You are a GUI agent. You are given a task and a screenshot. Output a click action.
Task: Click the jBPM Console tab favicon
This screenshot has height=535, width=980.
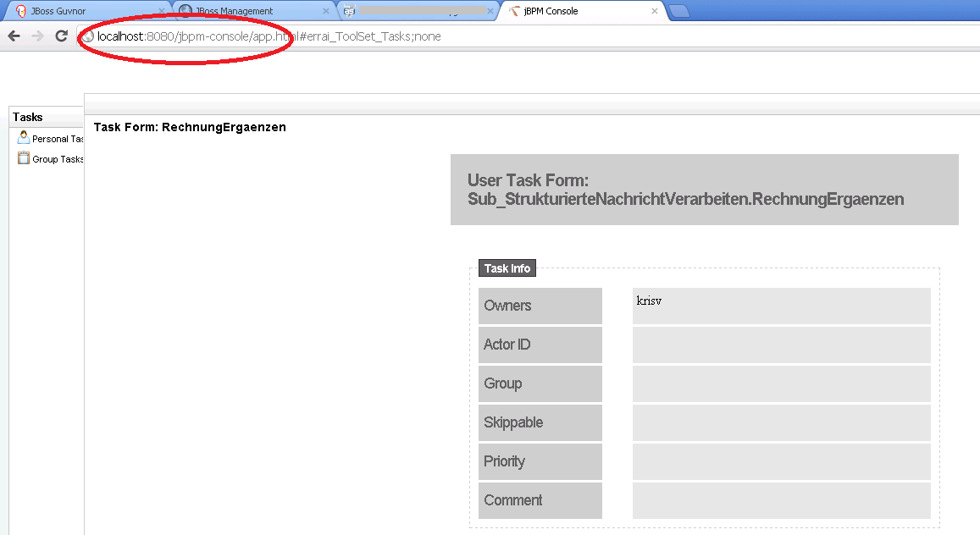coord(515,11)
